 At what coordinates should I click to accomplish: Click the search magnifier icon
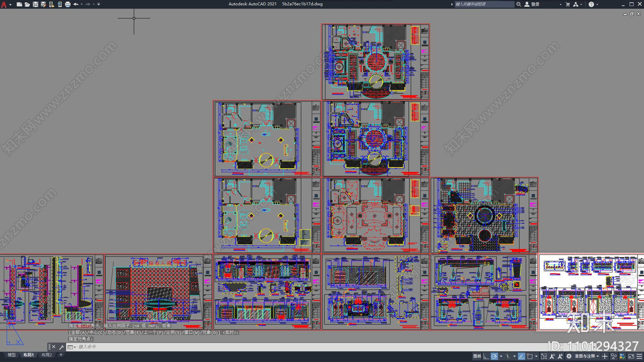click(519, 4)
